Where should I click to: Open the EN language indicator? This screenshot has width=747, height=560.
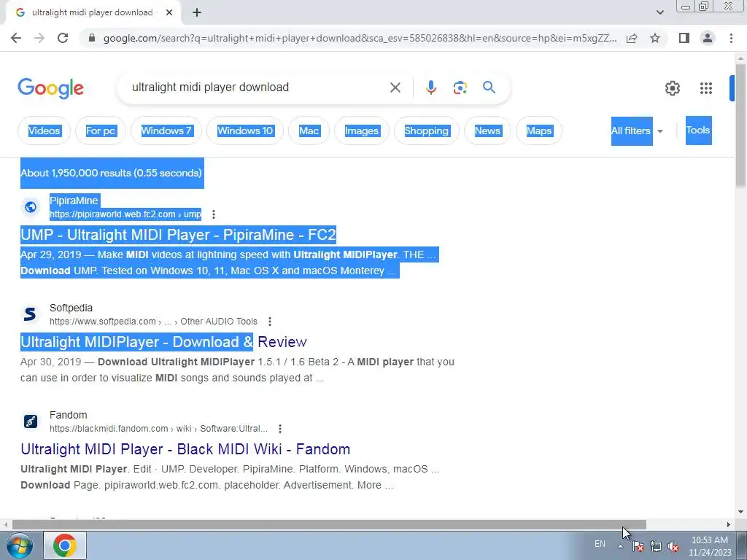click(600, 544)
